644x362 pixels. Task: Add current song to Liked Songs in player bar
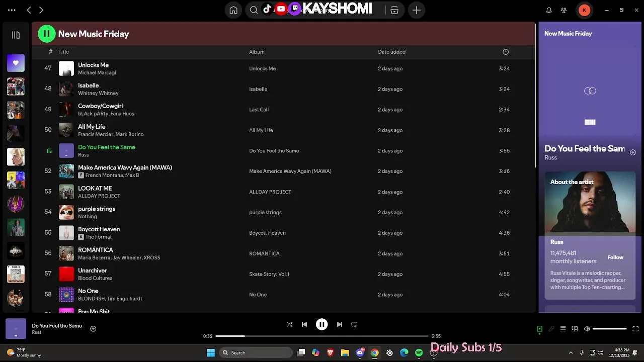click(x=93, y=329)
